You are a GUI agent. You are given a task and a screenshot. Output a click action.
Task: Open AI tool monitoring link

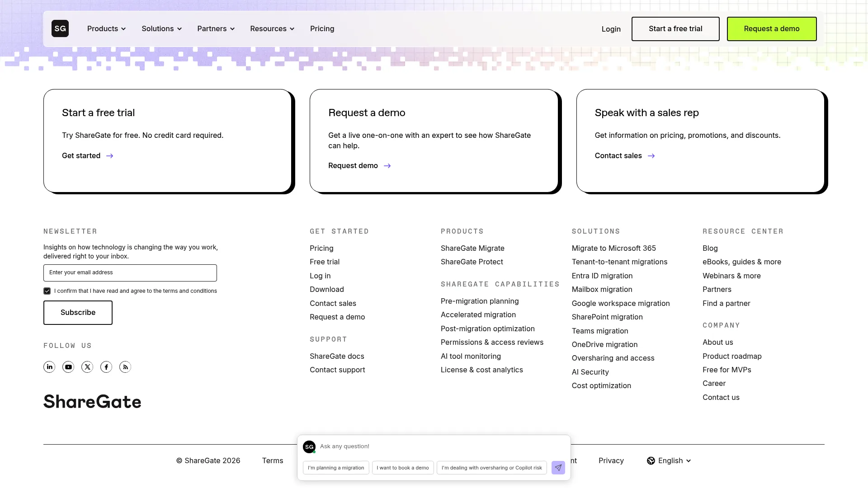tap(471, 357)
